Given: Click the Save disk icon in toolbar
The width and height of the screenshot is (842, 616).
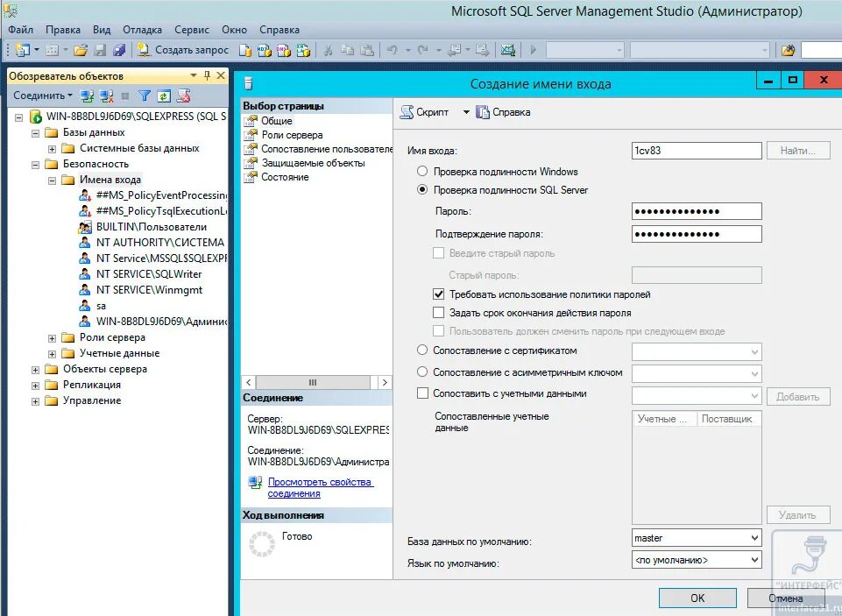Looking at the screenshot, I should coord(100,50).
